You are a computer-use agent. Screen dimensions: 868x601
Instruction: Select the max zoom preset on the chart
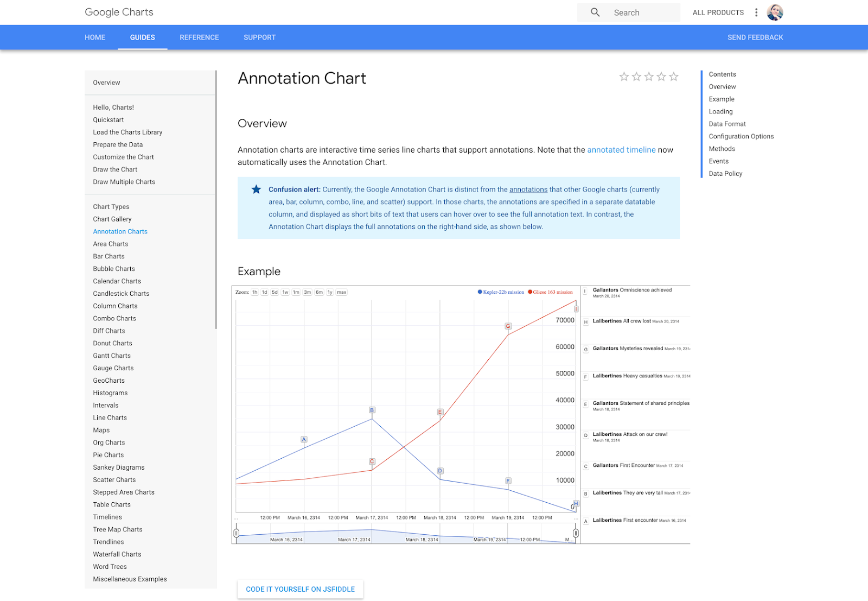pyautogui.click(x=341, y=292)
